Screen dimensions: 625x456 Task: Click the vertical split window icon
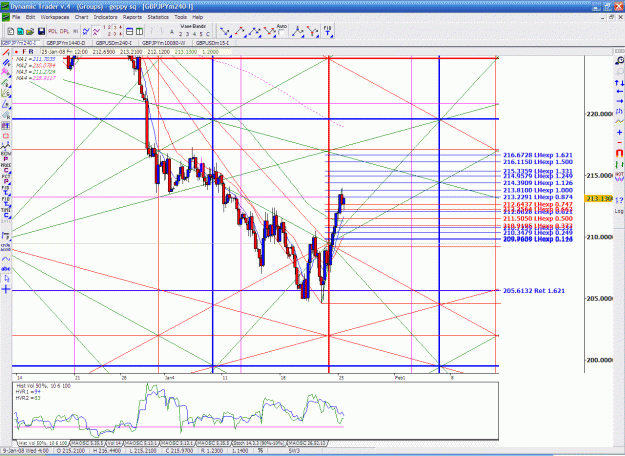(139, 31)
